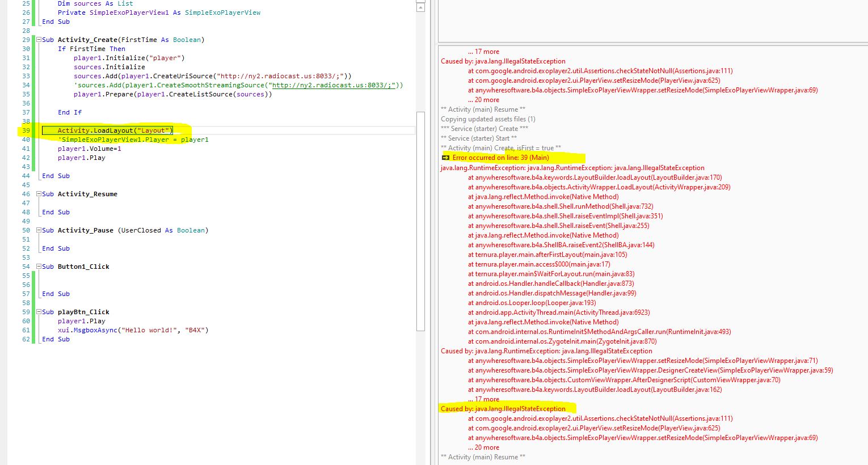Click the 'Service (starter) Create' log entry

[484, 129]
